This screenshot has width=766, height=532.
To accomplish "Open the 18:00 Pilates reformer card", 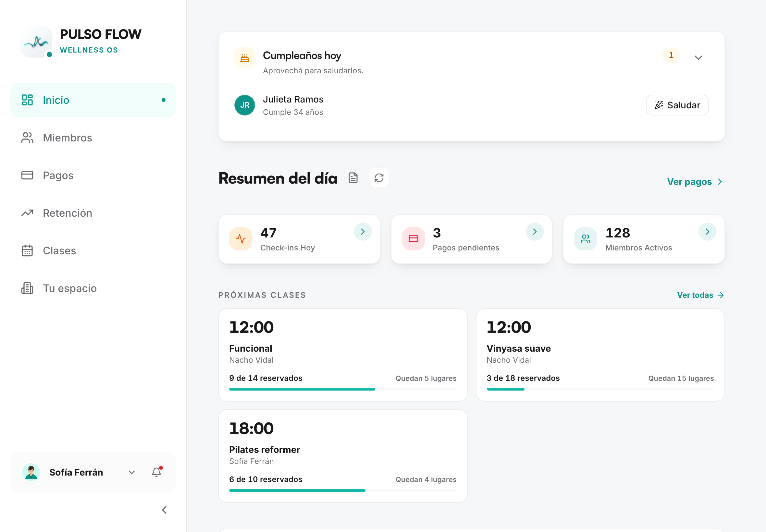I will (x=343, y=456).
